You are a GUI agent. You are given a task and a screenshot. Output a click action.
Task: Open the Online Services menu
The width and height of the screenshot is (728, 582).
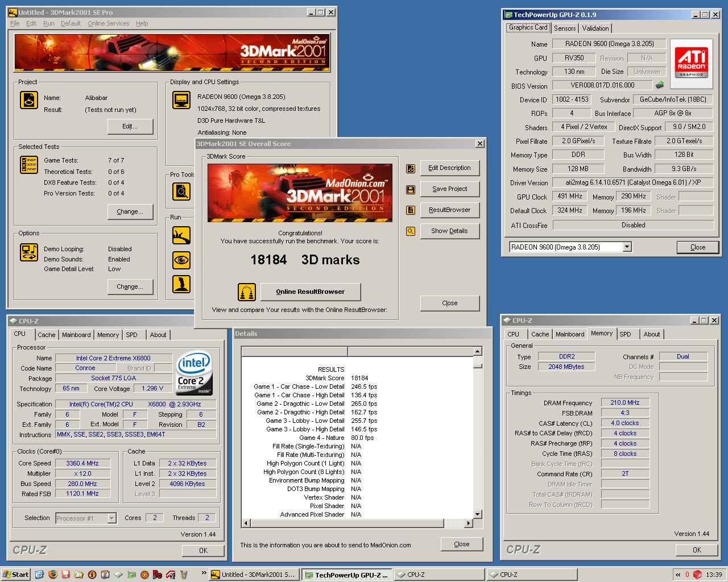point(108,23)
